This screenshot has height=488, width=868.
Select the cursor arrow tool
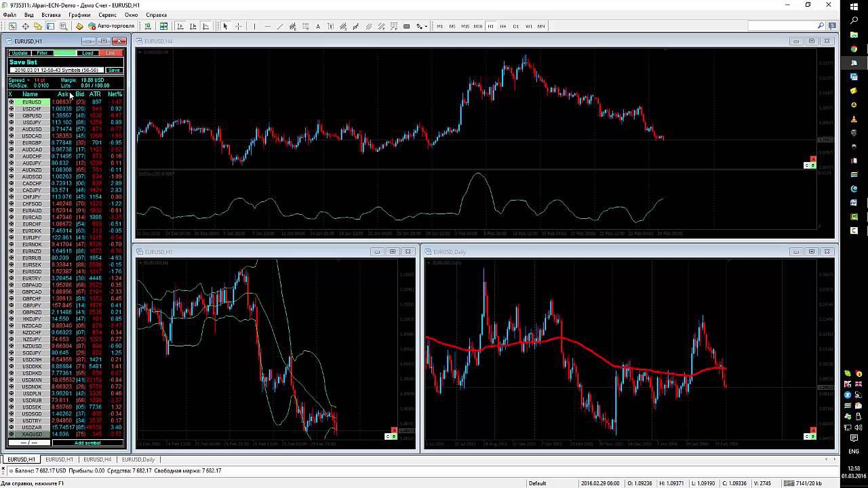[x=225, y=26]
